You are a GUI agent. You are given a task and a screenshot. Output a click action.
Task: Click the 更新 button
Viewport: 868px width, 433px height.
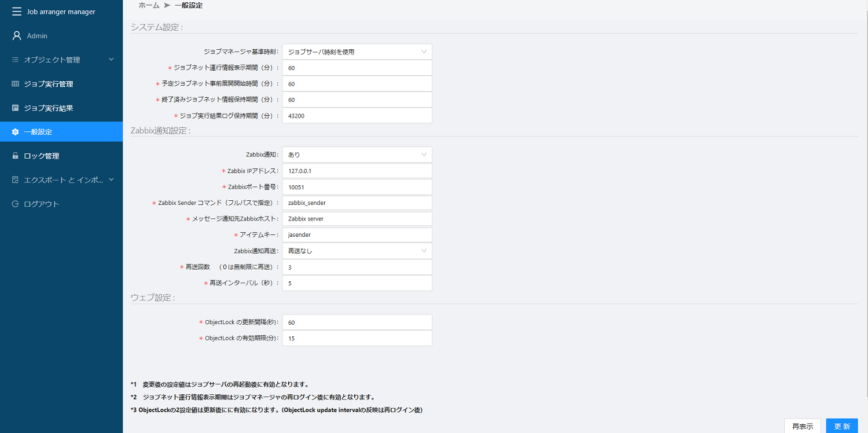pyautogui.click(x=841, y=426)
